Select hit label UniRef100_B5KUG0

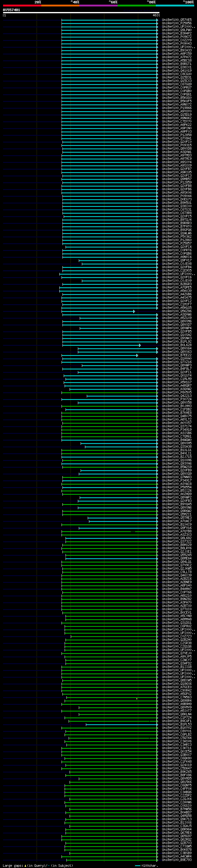coord(176,98)
